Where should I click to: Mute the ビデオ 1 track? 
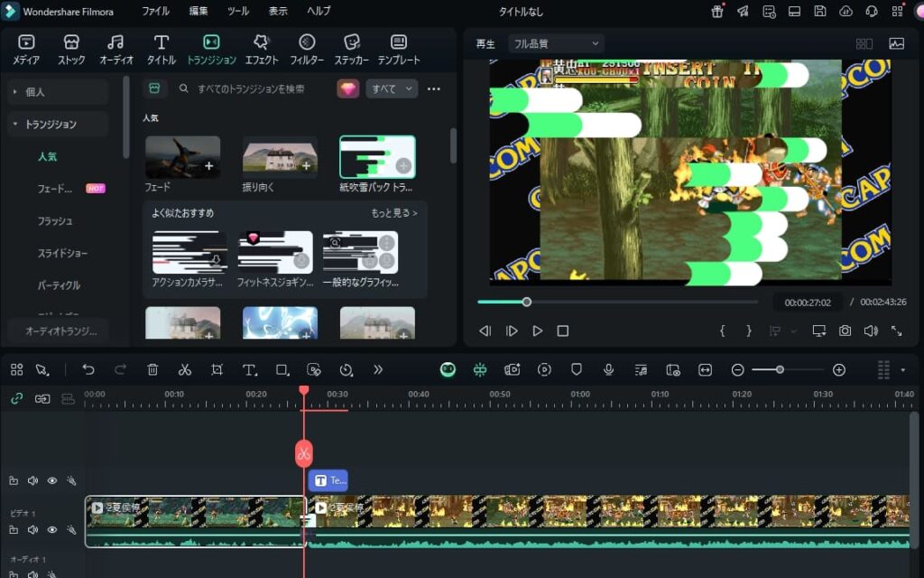tap(32, 529)
